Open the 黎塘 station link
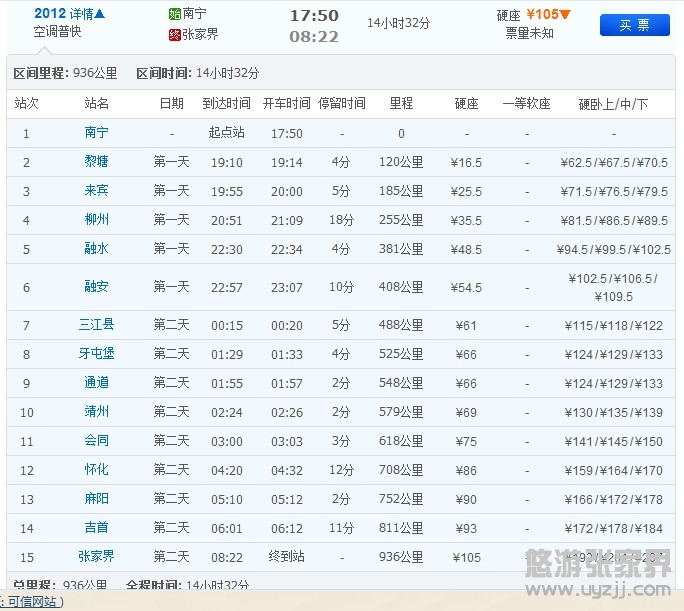The image size is (684, 611). click(97, 162)
